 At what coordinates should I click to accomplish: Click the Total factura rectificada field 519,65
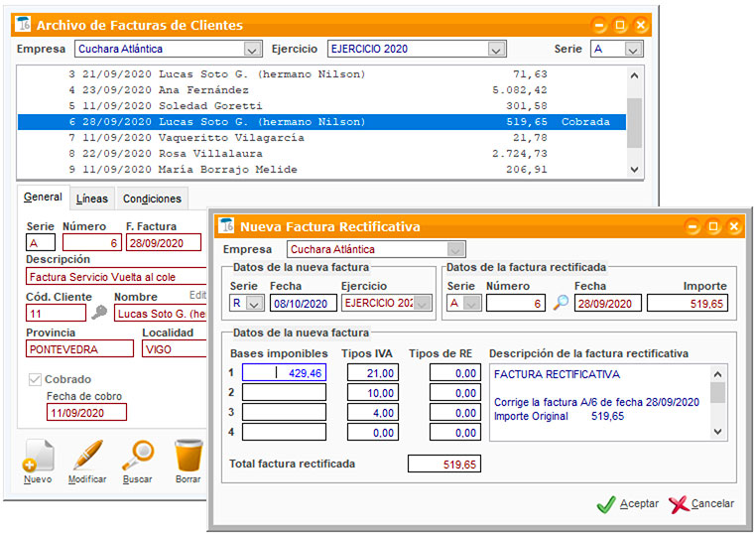(x=444, y=465)
